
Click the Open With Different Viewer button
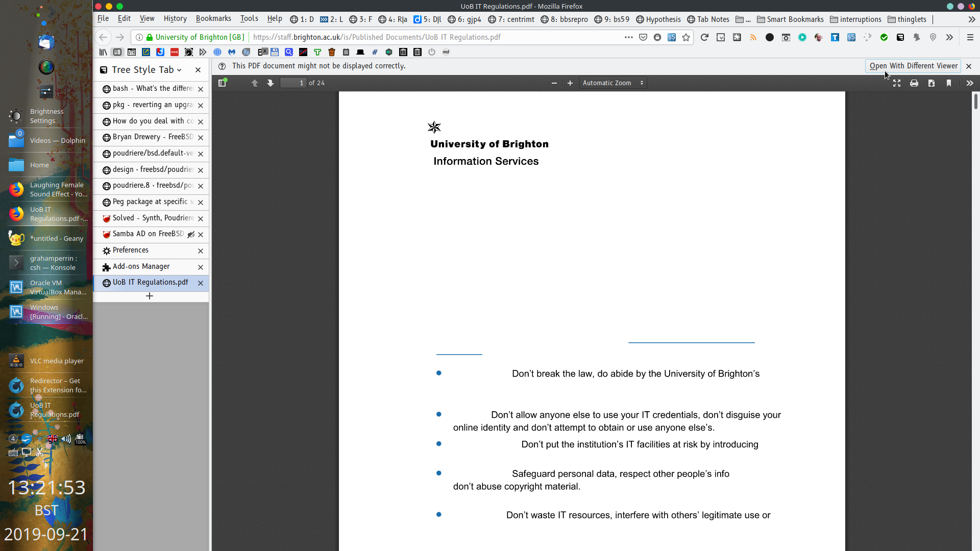(x=912, y=66)
